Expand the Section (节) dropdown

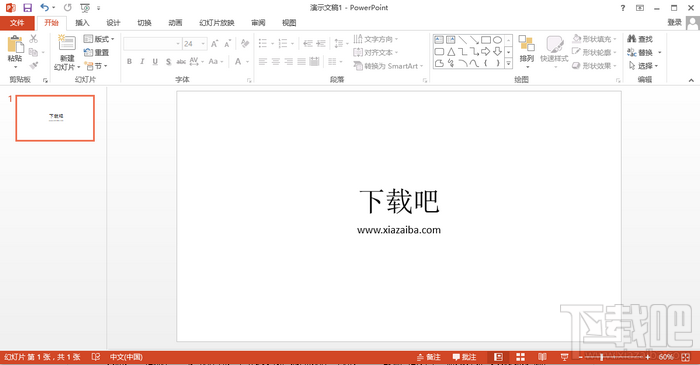point(96,66)
